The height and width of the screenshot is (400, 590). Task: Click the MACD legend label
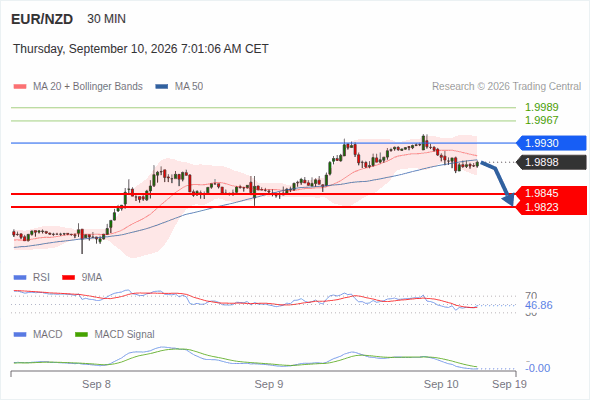click(48, 334)
